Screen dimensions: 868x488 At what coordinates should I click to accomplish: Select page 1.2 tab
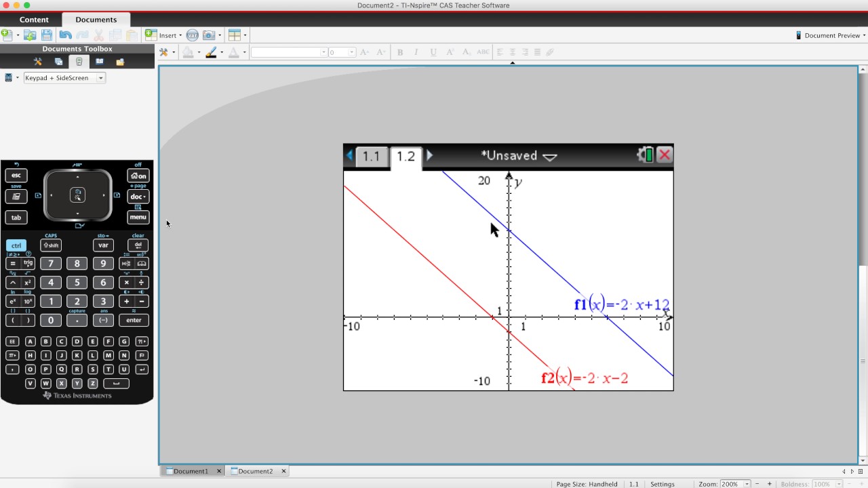click(406, 157)
